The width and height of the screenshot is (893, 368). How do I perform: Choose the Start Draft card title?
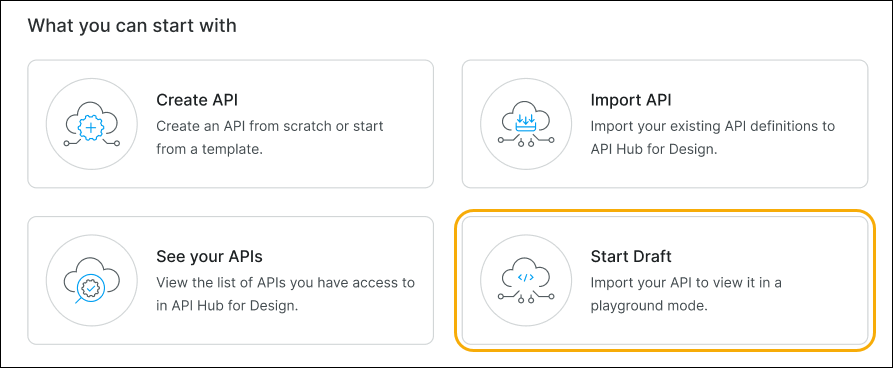[x=631, y=257]
